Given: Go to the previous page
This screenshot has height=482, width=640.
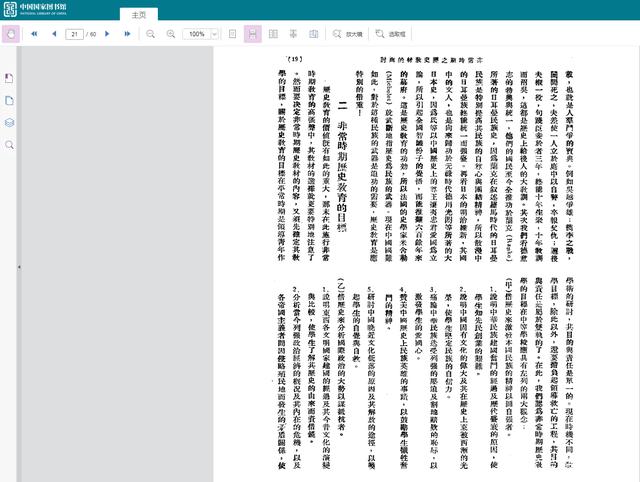Looking at the screenshot, I should [x=53, y=34].
